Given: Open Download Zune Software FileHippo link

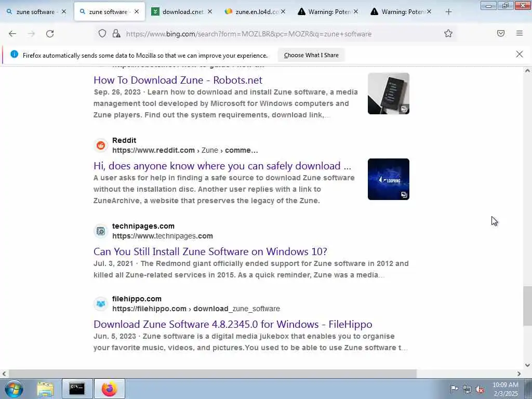Looking at the screenshot, I should [233, 324].
